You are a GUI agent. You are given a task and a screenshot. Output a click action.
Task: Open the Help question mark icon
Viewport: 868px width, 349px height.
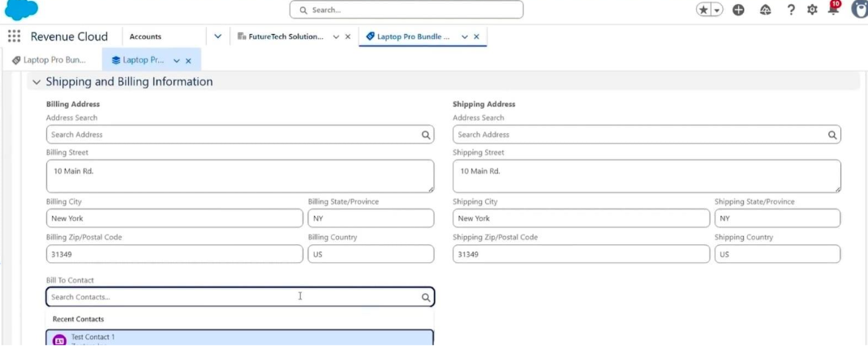(x=791, y=10)
